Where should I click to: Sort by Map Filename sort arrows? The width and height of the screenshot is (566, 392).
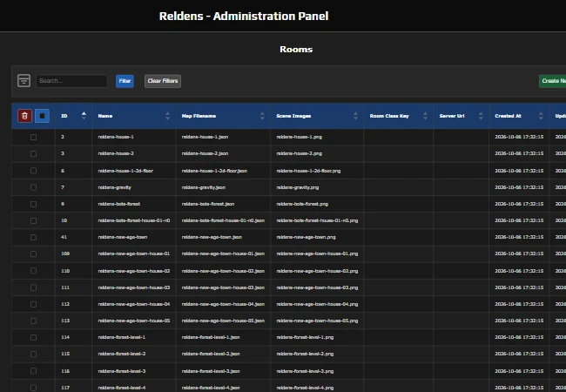point(262,116)
